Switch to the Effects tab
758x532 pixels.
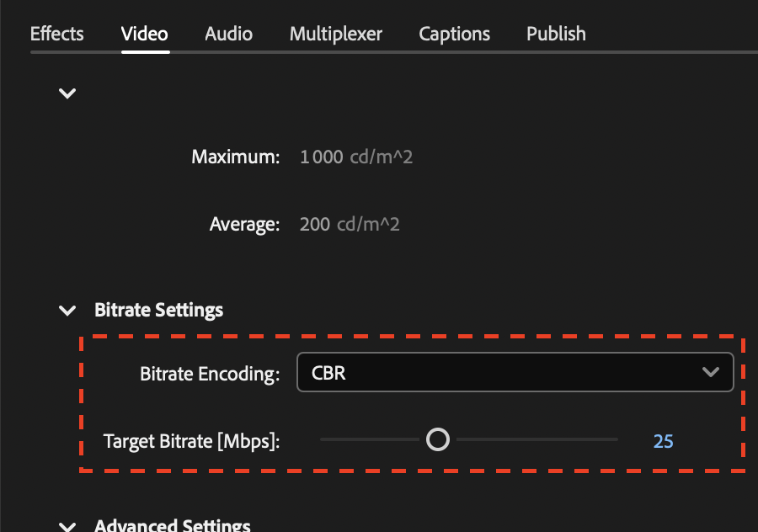(x=56, y=34)
